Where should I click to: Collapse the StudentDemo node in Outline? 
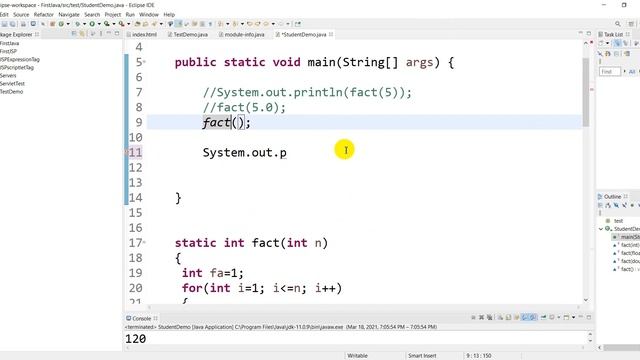point(601,229)
